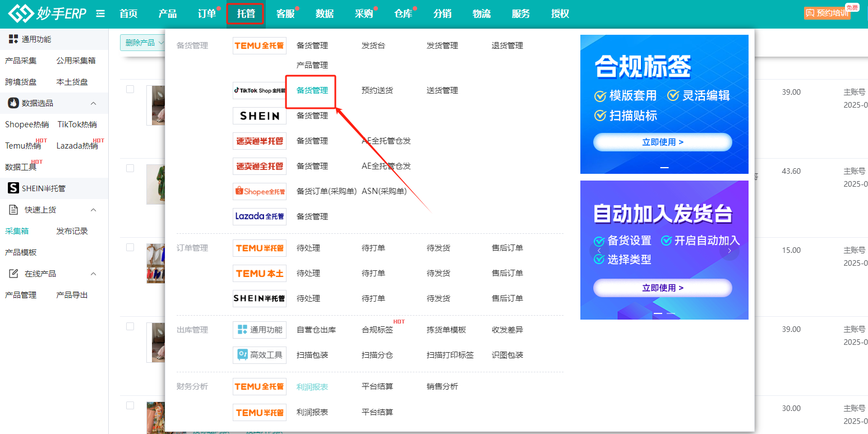This screenshot has height=434, width=868.
Task: Click the product thumbnail in 15.00 row
Action: 156,263
